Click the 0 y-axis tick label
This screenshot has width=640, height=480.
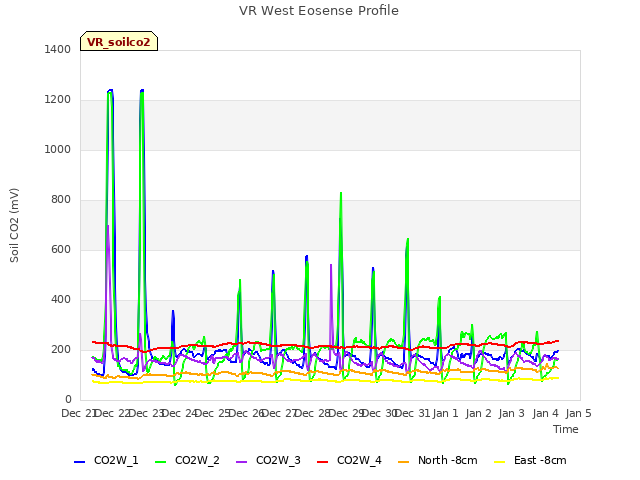(x=68, y=399)
